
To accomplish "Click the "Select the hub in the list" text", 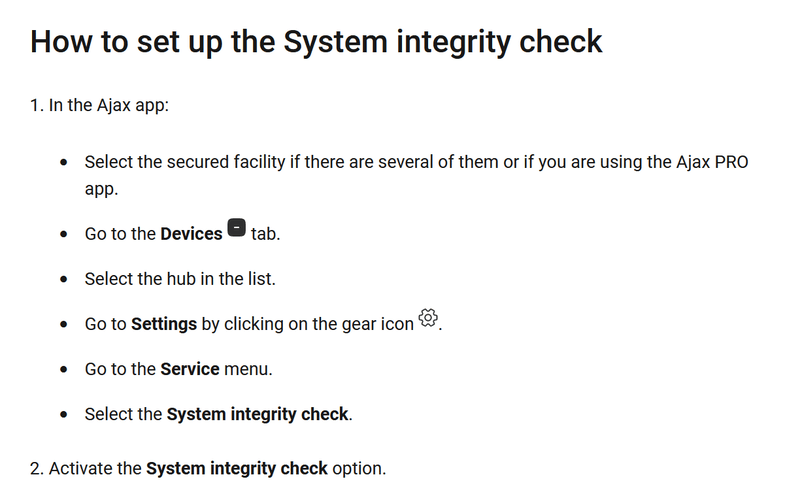I will coord(180,279).
